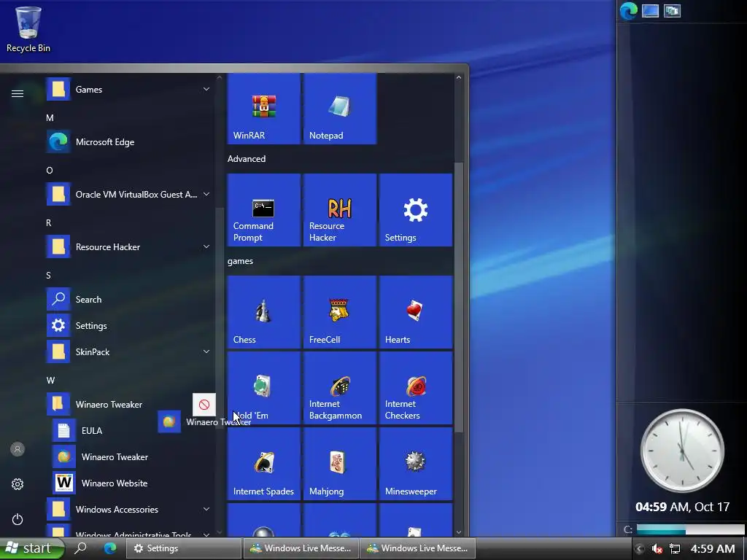The width and height of the screenshot is (747, 560).
Task: Click the tiles panel scroll down arrow
Action: [x=459, y=532]
